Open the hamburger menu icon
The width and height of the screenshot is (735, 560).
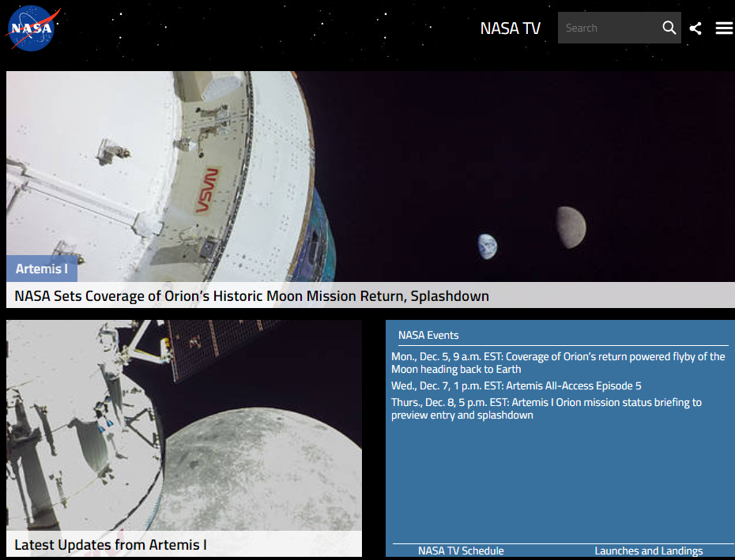click(x=724, y=28)
